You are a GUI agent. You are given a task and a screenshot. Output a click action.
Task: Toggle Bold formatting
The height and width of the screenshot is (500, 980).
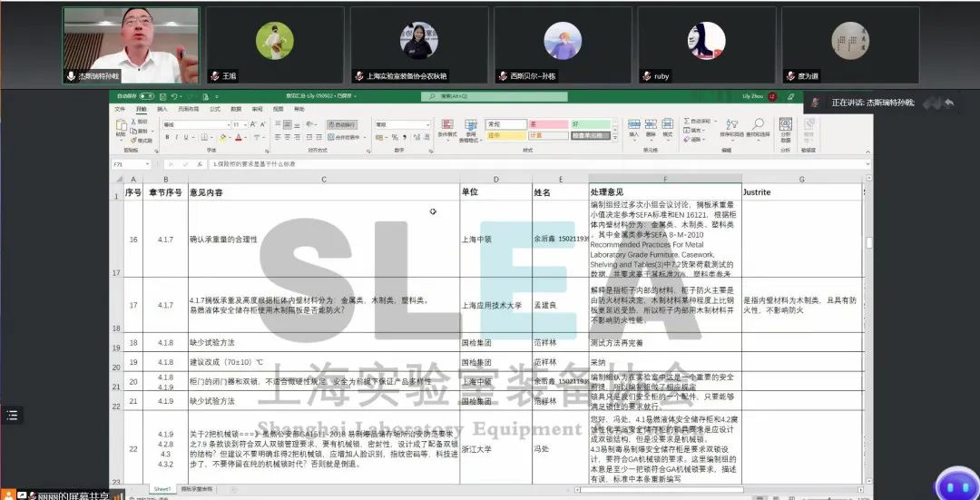[x=167, y=137]
